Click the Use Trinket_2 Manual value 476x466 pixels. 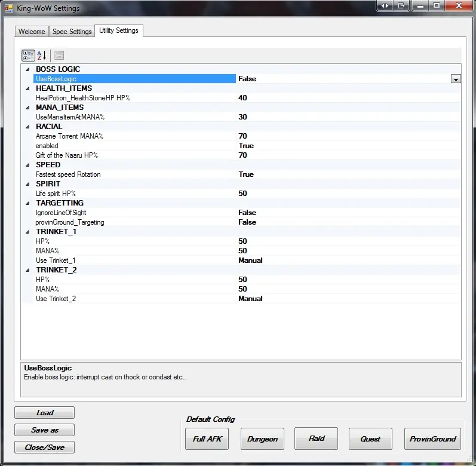pos(250,299)
